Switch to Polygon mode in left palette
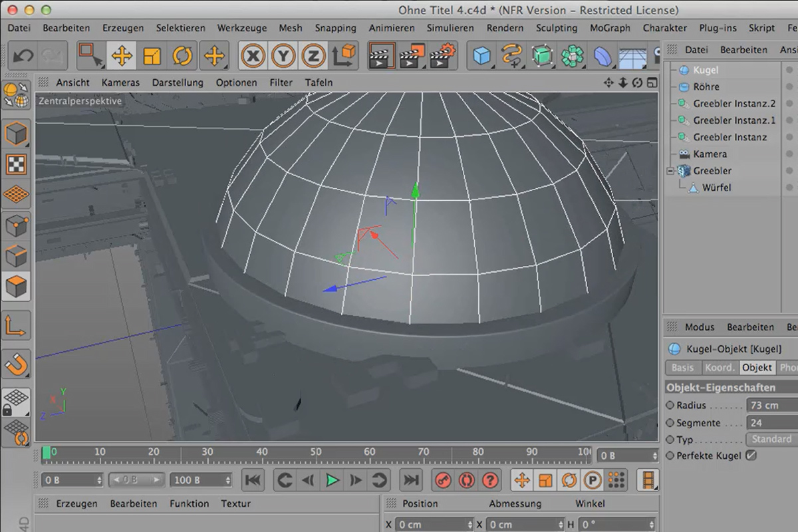Image resolution: width=798 pixels, height=532 pixels. (16, 287)
